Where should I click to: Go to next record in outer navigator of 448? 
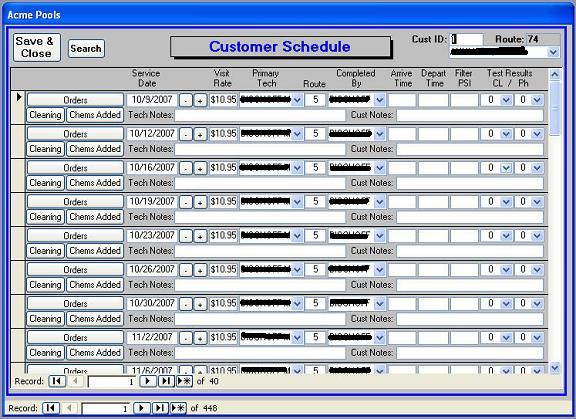[x=141, y=408]
